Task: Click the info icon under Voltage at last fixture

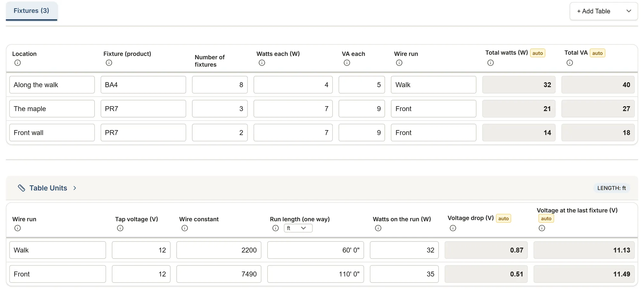Action: pos(542,228)
